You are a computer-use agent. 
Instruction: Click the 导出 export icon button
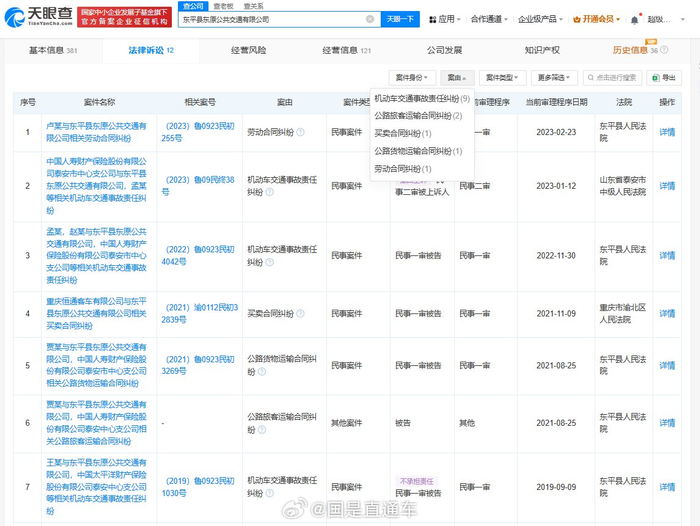(662, 77)
